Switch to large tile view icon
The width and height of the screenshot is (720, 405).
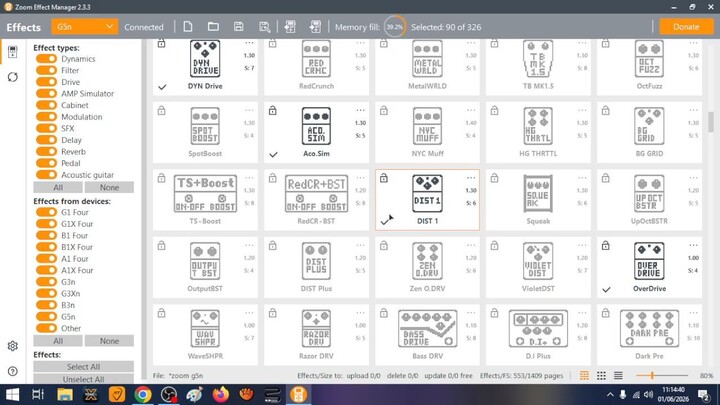click(x=584, y=376)
